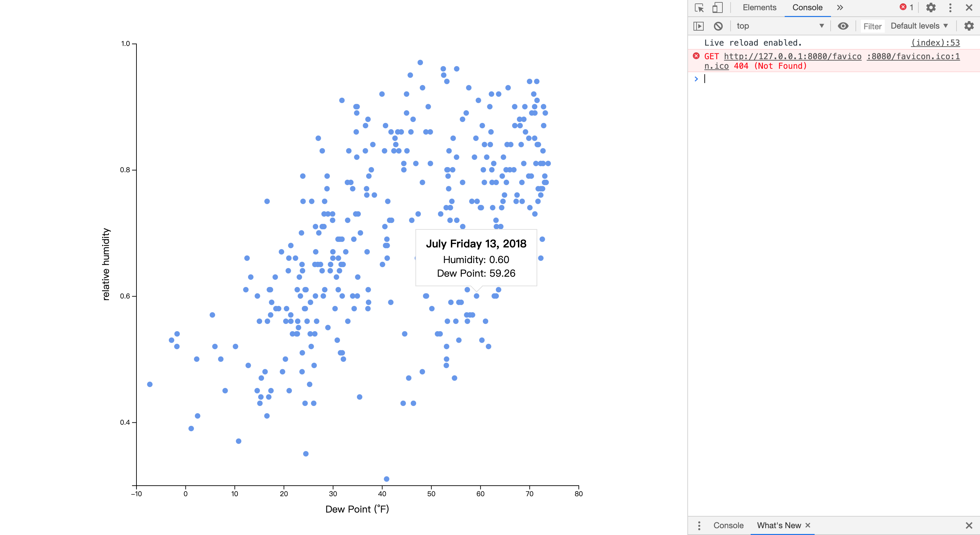
Task: Expand the top JavaScript context dropdown
Action: pos(780,26)
